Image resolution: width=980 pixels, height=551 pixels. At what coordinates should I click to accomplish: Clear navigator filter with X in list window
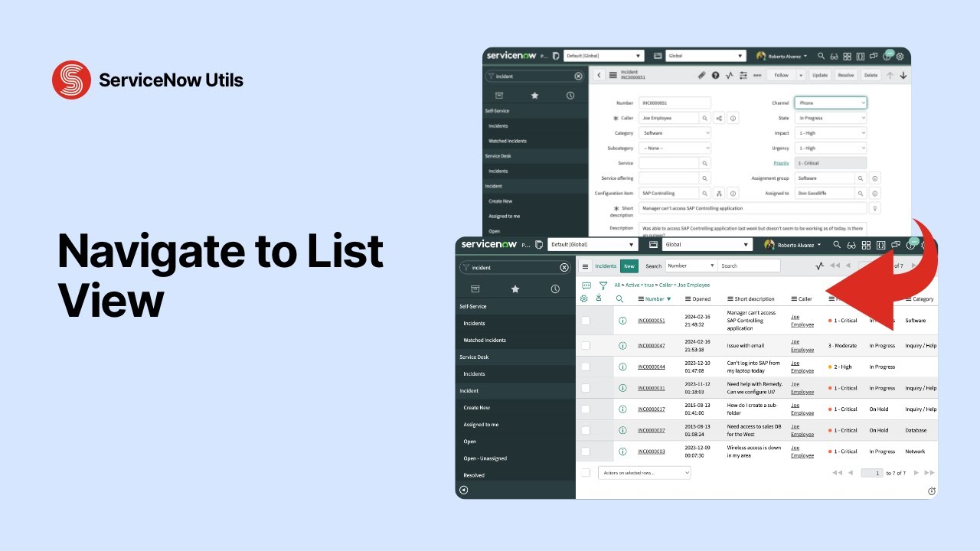[x=564, y=268]
